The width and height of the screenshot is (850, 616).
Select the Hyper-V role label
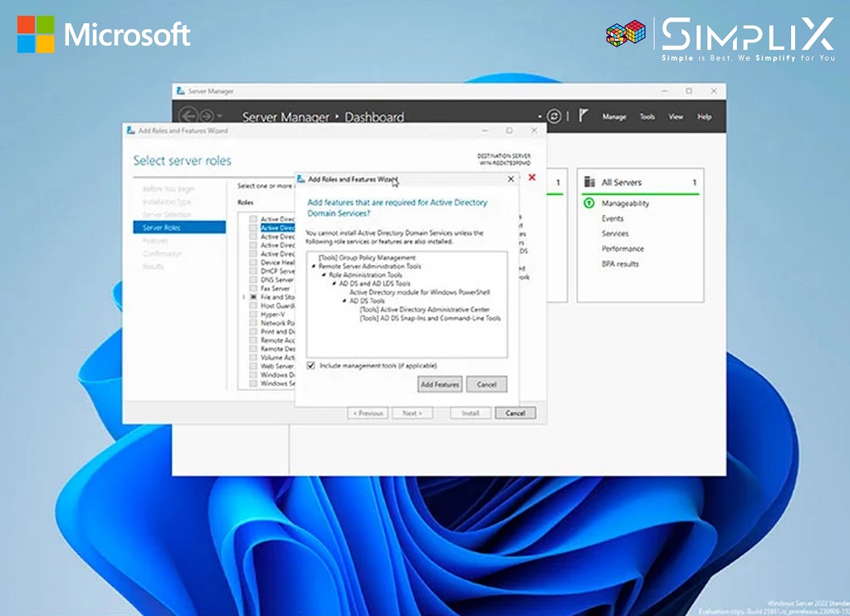point(272,314)
